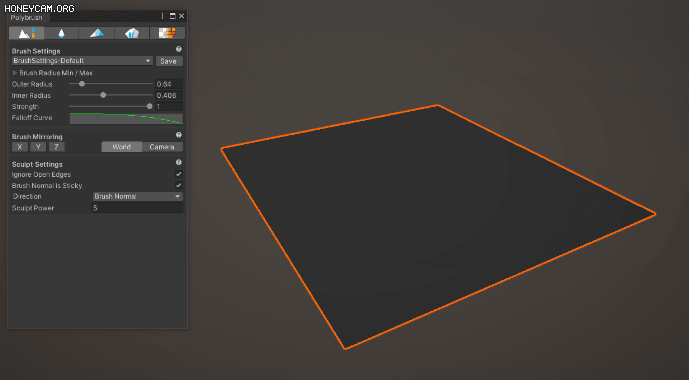Close the Polybrush window
This screenshot has height=380, width=689.
pyautogui.click(x=181, y=16)
